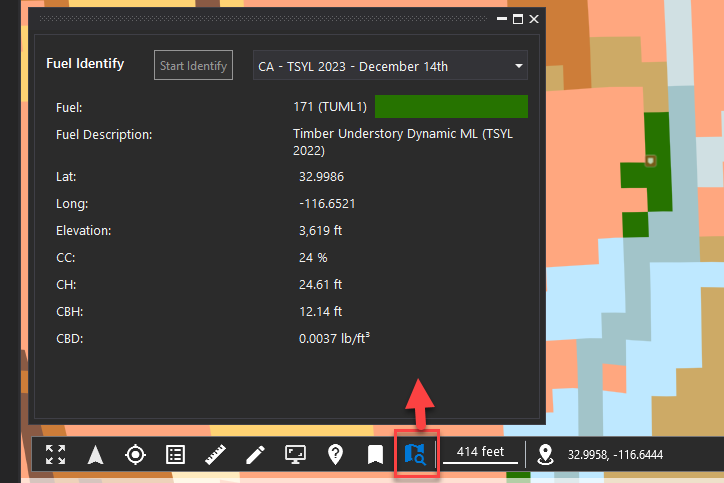This screenshot has height=483, width=724.
Task: Select the ruler measure tool
Action: 215,455
